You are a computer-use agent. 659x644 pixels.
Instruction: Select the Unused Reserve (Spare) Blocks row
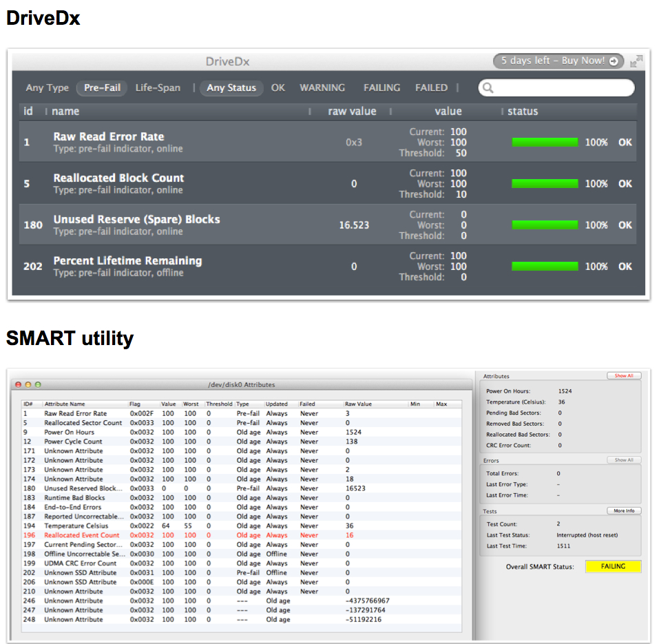(x=328, y=225)
